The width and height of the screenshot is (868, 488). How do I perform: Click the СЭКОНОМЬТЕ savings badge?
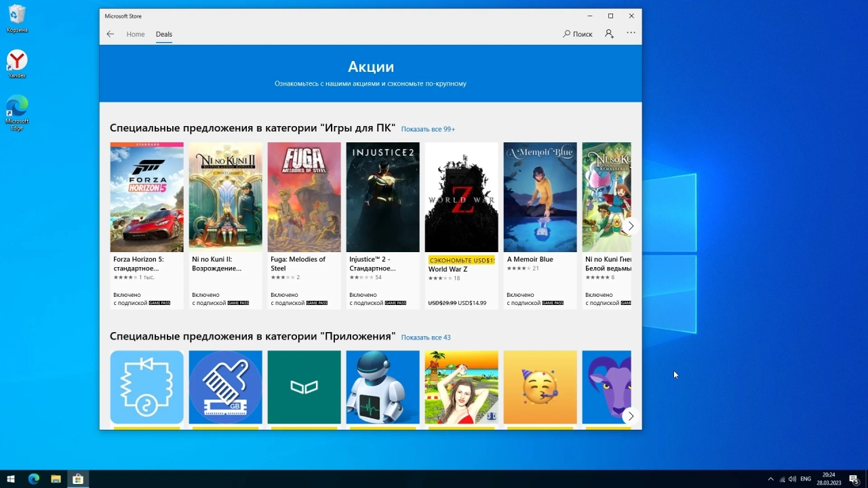click(461, 260)
